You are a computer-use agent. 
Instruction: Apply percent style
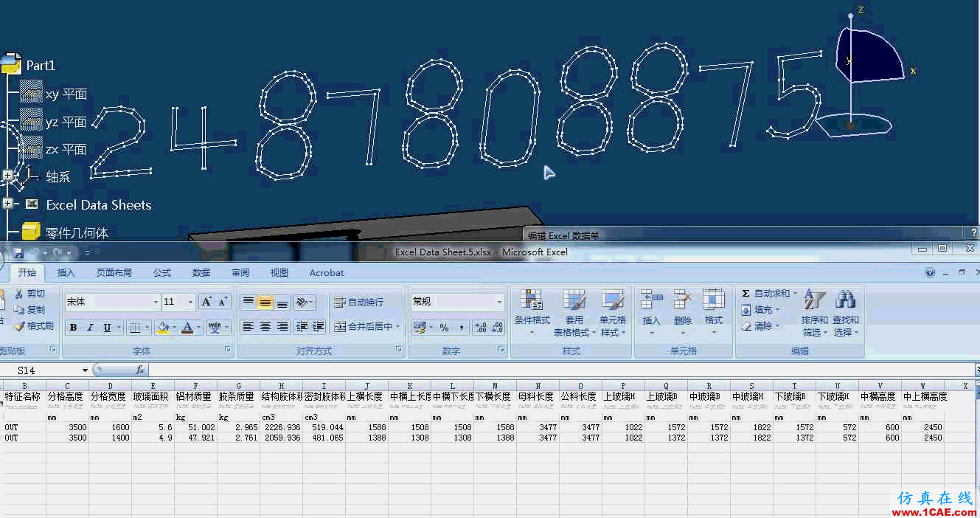click(444, 327)
